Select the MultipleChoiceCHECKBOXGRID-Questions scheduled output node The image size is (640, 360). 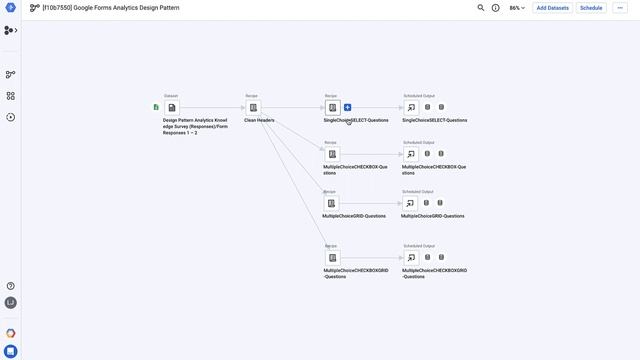point(411,258)
